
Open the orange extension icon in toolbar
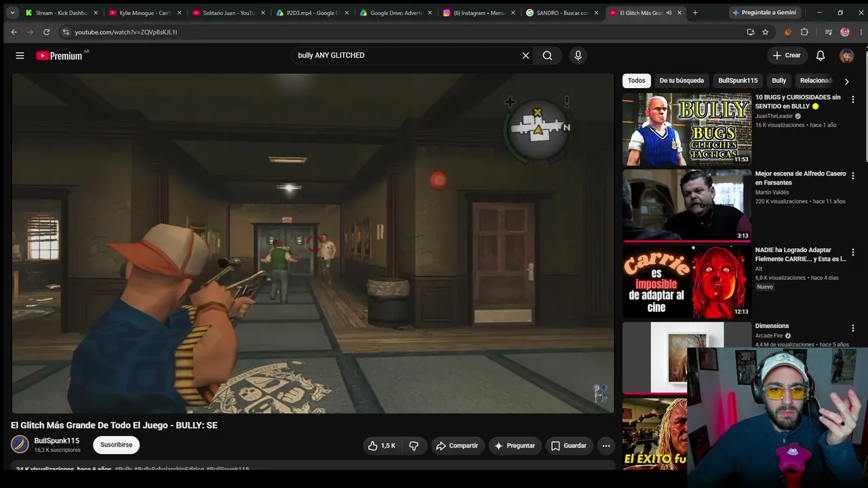[788, 32]
